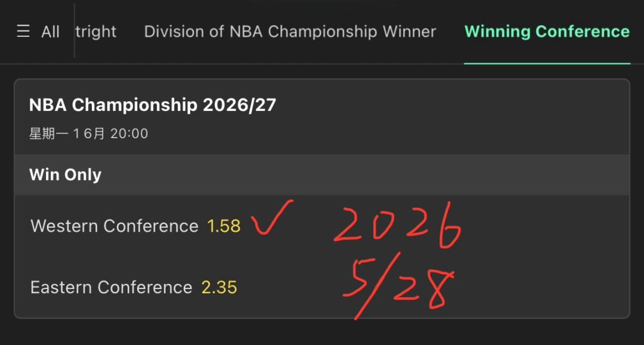Viewport: 644px width, 345px height.
Task: Click the handwritten 5/28 annotation
Action: point(398,286)
